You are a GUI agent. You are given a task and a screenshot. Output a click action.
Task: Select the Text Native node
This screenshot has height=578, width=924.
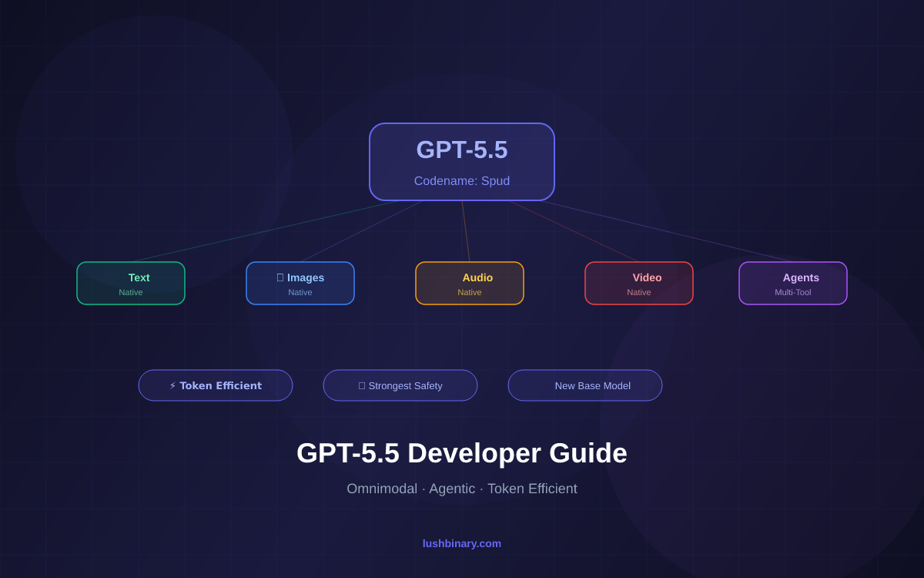[x=131, y=284]
